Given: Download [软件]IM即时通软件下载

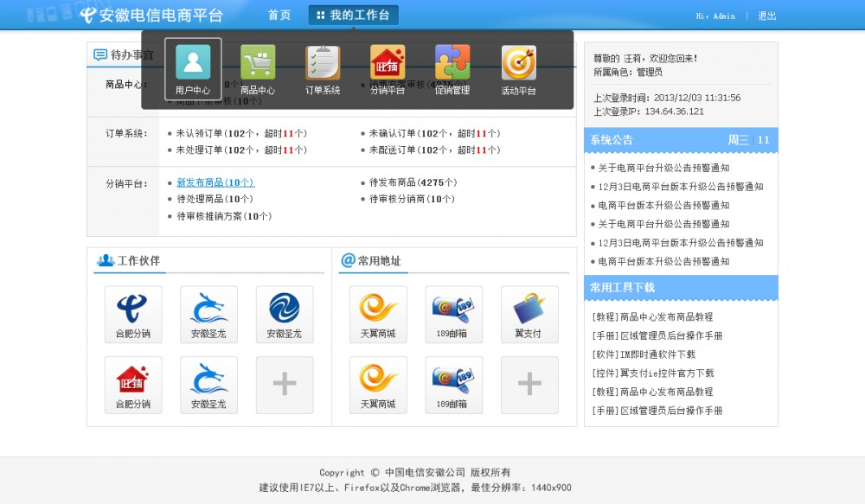Looking at the screenshot, I should point(644,354).
